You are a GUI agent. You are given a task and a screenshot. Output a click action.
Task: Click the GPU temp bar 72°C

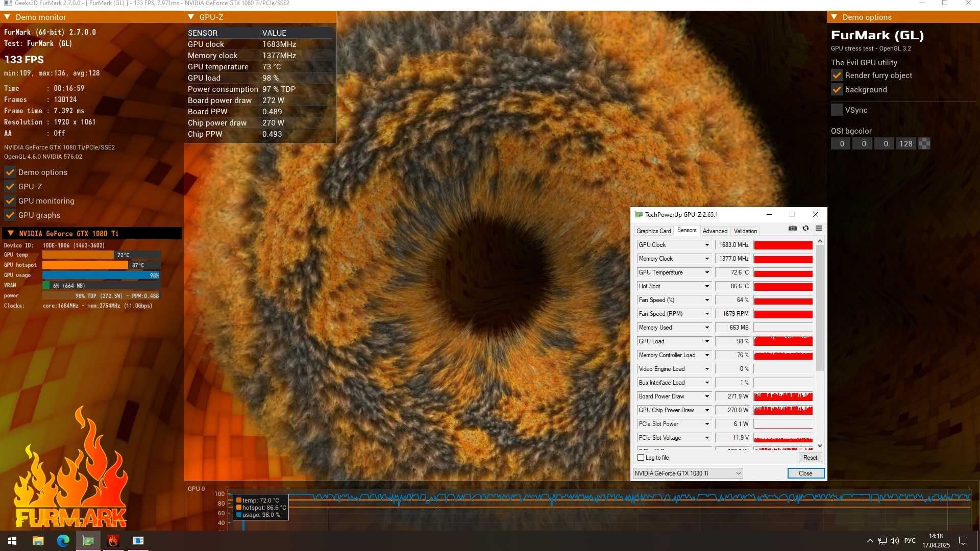coord(101,255)
